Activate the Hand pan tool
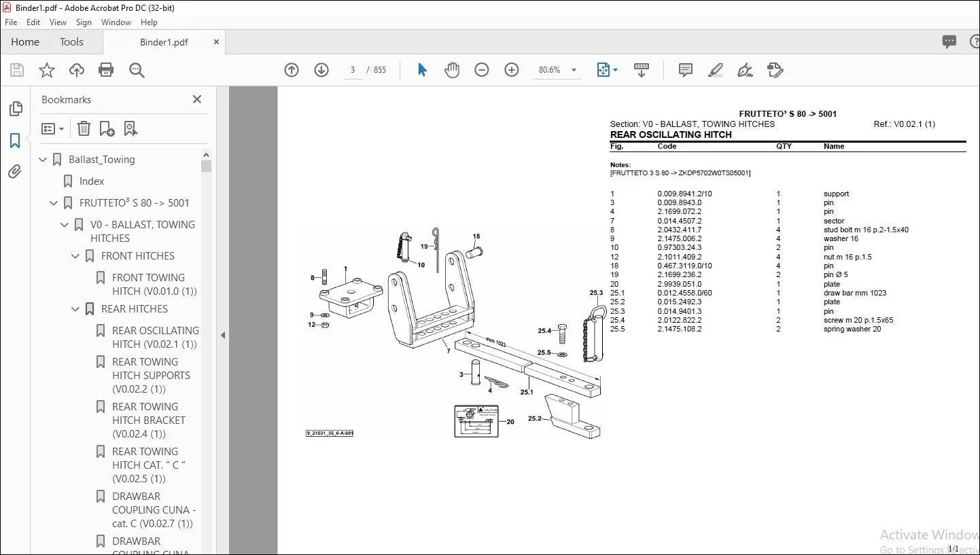 click(452, 70)
